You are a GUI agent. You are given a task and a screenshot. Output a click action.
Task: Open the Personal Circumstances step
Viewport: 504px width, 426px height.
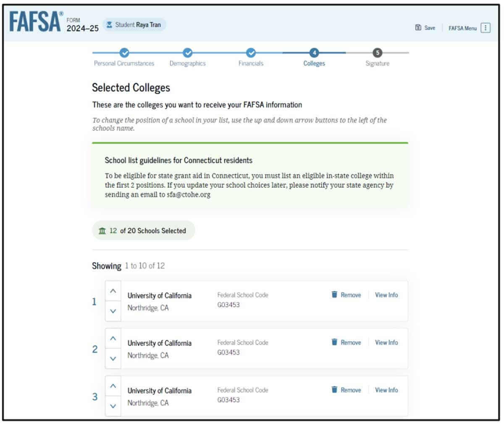point(124,63)
